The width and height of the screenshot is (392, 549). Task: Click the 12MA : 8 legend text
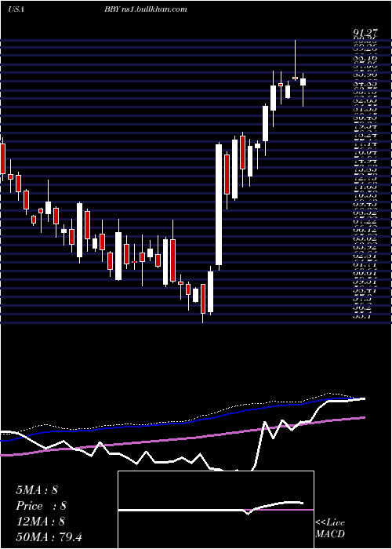tap(41, 522)
